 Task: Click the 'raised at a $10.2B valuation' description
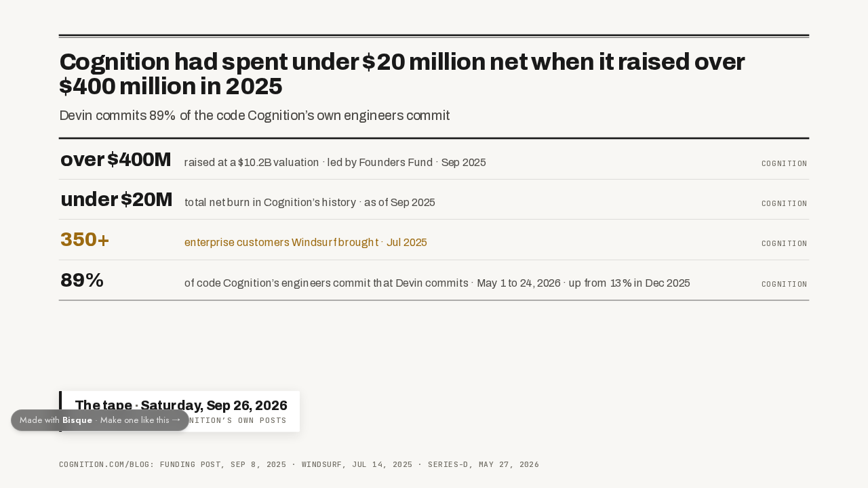point(252,163)
